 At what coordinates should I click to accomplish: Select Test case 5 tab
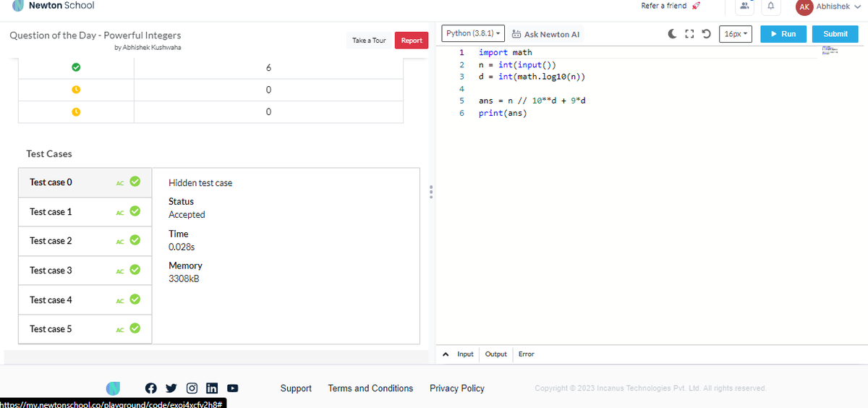[x=85, y=329]
